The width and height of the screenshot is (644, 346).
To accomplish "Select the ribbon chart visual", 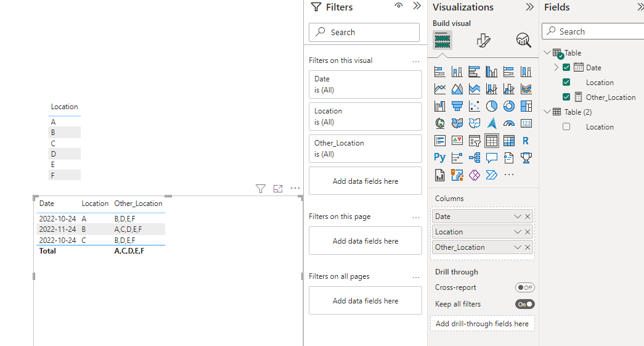I will coord(526,89).
